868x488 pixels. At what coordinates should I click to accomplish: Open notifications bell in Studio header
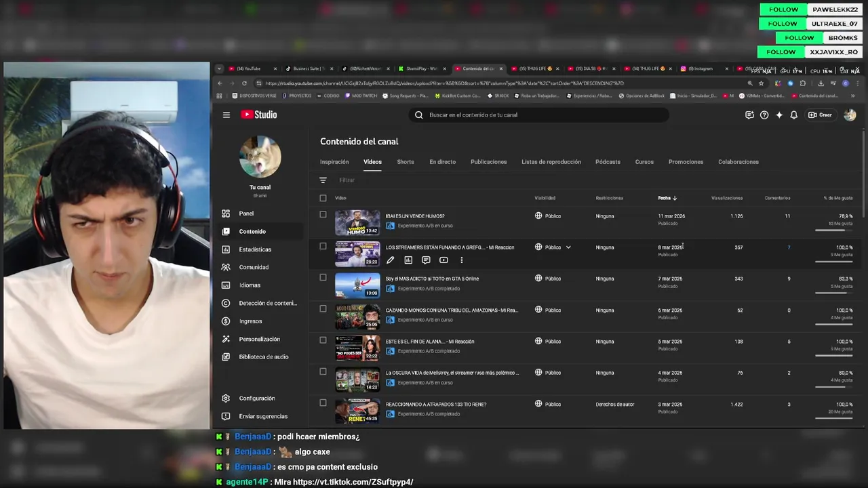(794, 115)
